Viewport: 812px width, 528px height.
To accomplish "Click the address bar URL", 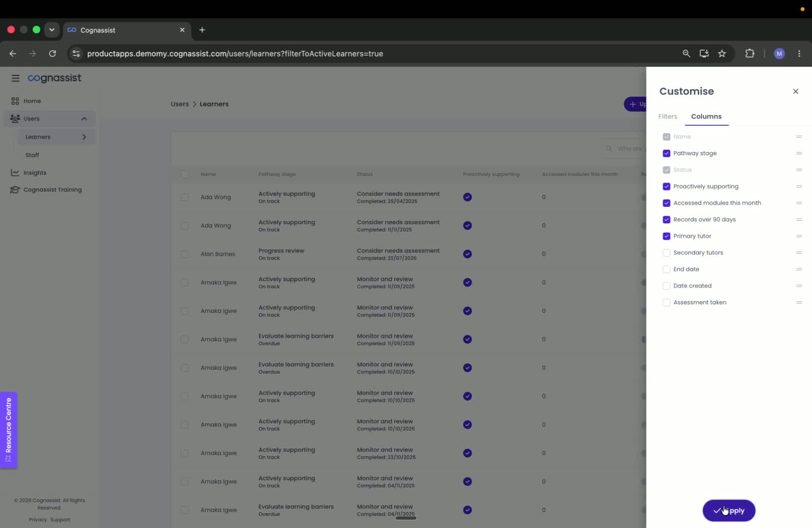I will tap(235, 54).
